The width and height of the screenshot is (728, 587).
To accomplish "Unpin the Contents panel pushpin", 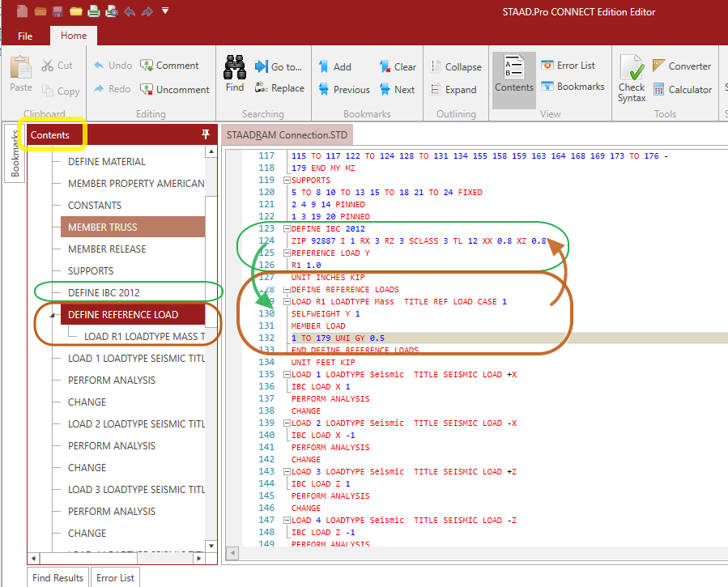I will pyautogui.click(x=206, y=134).
